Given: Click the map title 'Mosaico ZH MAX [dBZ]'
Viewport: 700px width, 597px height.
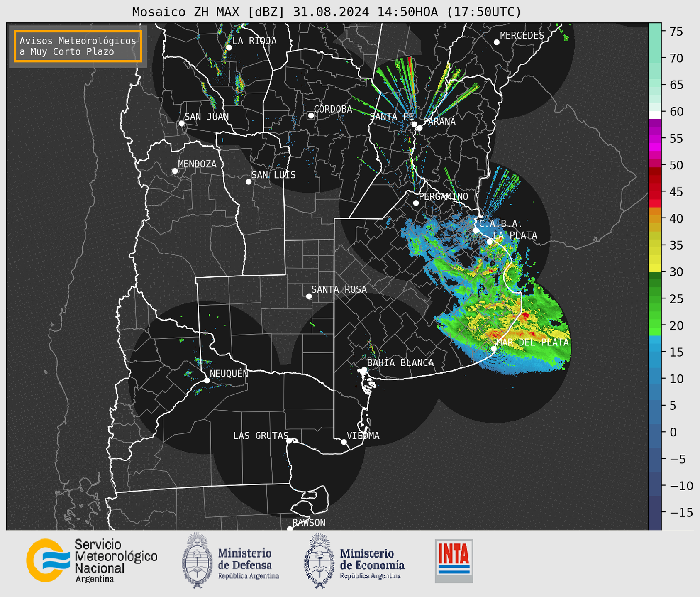Looking at the screenshot, I should pyautogui.click(x=209, y=12).
